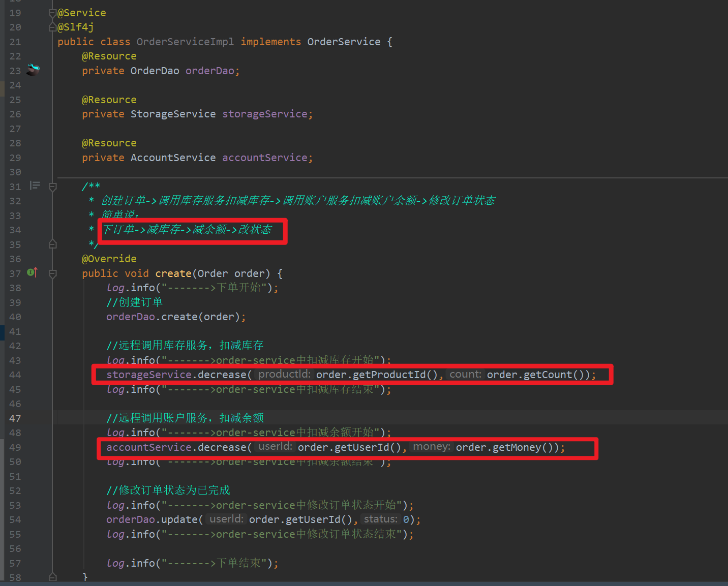728x586 pixels.
Task: Click the @Resource annotation on line 28
Action: click(x=109, y=143)
